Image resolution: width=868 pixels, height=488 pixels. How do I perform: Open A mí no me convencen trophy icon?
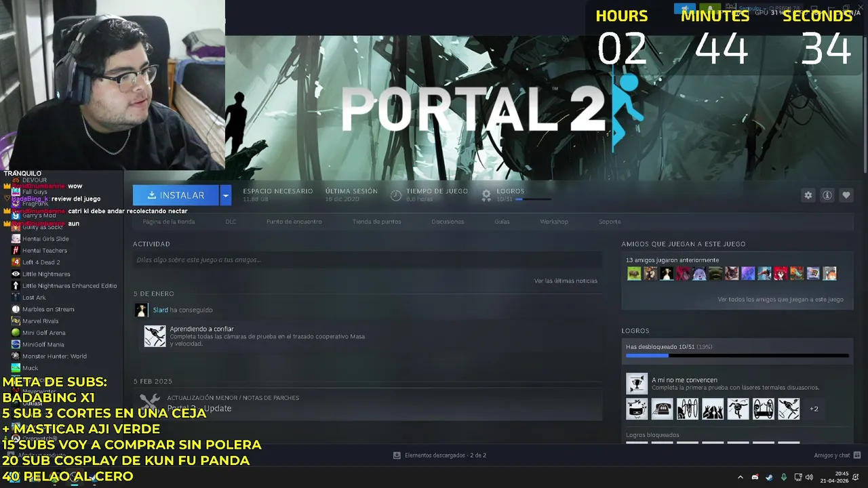[637, 384]
